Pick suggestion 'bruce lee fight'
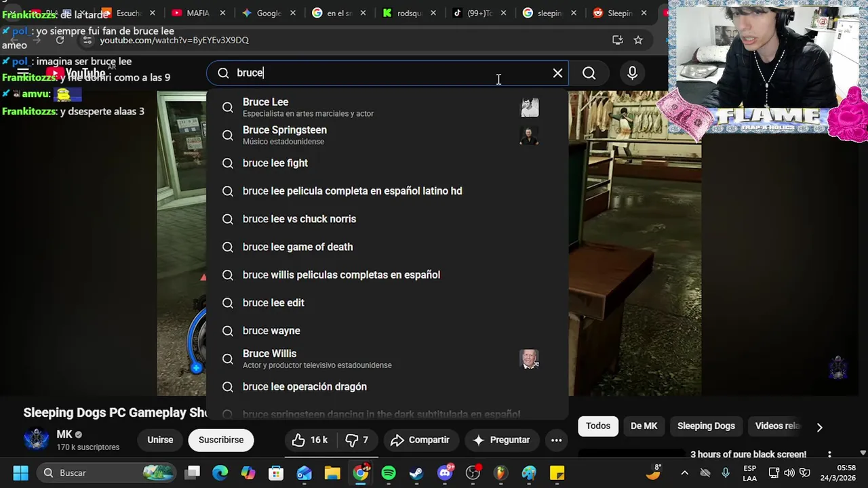 click(387, 163)
